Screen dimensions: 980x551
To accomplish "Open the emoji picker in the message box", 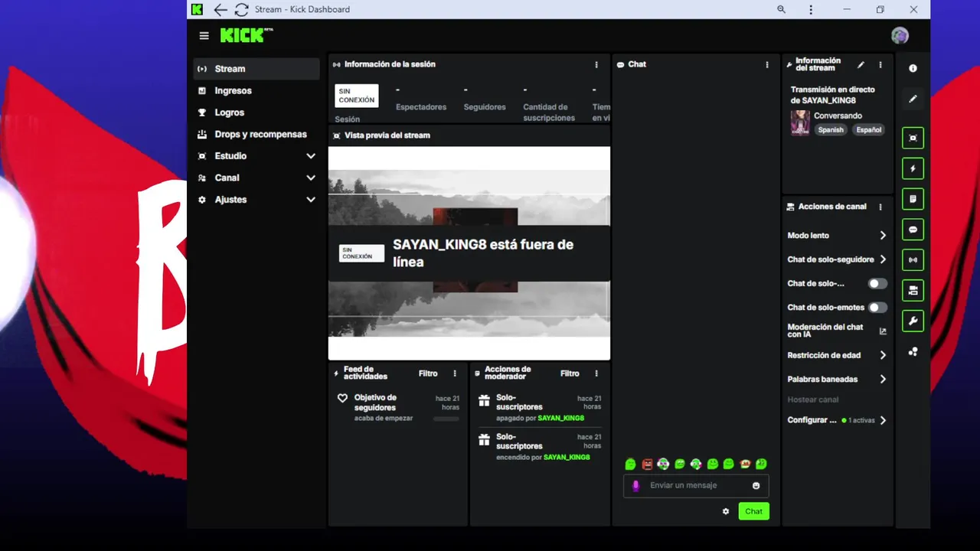I will click(x=756, y=485).
